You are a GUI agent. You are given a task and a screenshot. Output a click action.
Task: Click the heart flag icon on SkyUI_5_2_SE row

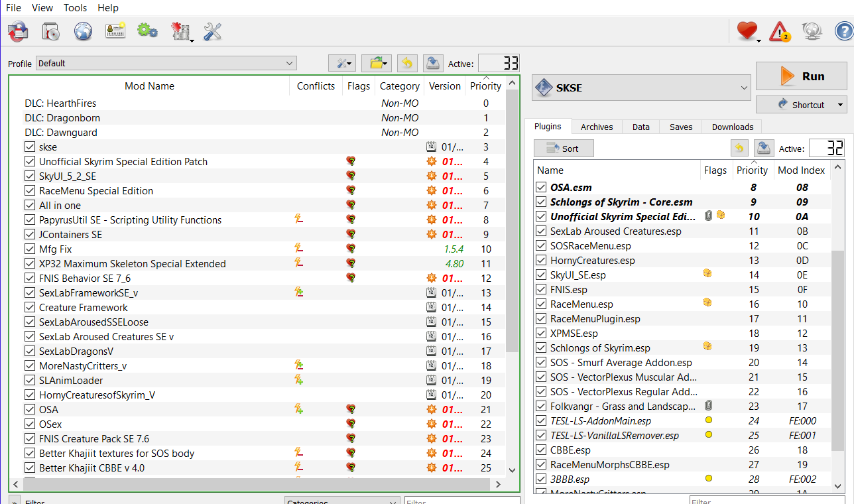coord(351,176)
